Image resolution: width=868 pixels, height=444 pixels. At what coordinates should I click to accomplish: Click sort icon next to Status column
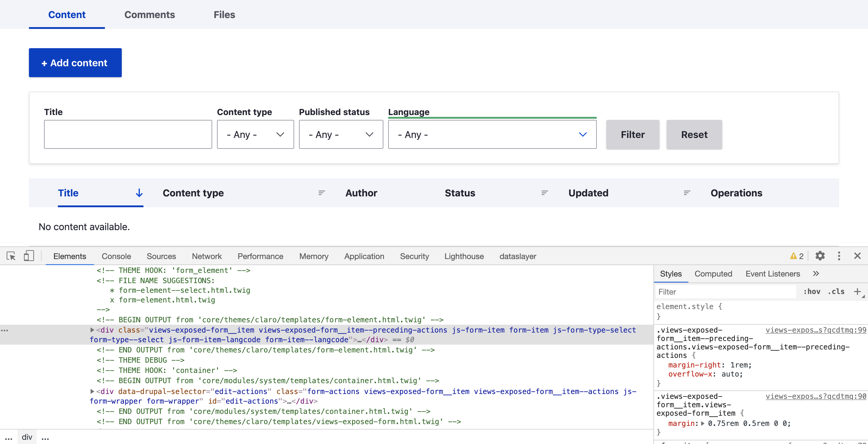545,193
